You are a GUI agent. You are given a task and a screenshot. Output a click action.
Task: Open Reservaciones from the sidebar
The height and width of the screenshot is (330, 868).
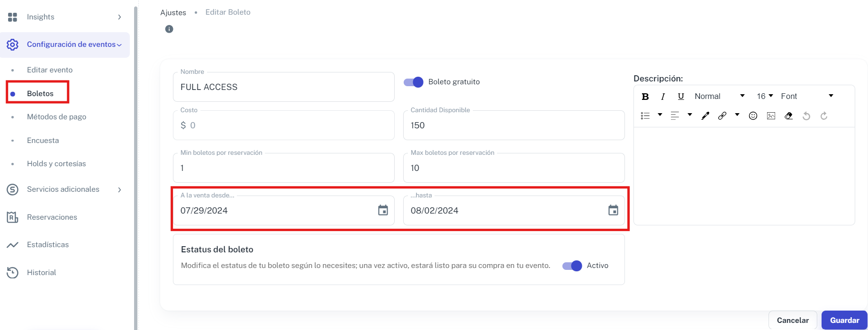pos(52,217)
